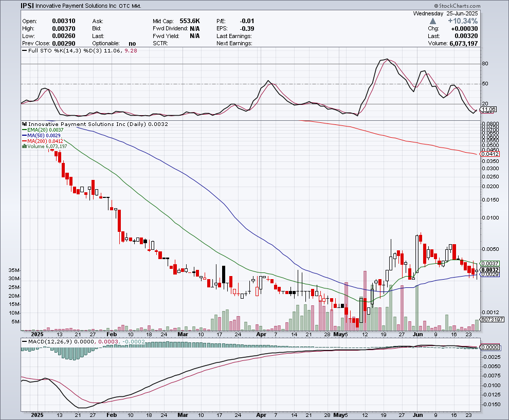The height and width of the screenshot is (420, 509).
Task: Click the 5M volume axis label
Action: [x=15, y=322]
